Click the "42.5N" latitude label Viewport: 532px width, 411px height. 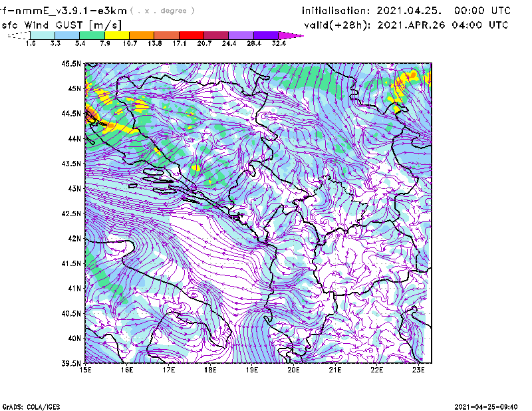71,213
